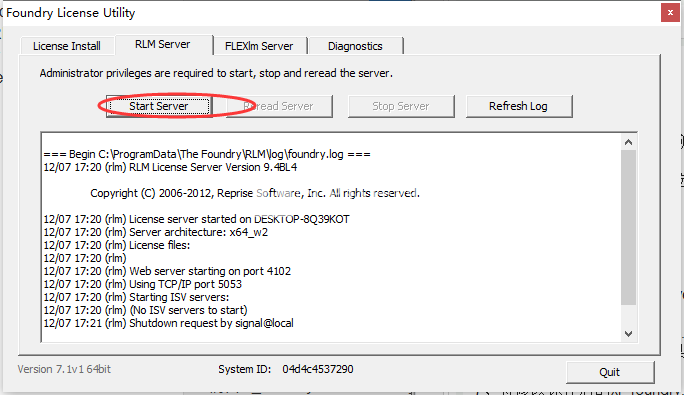Click the 'Using TCP/IP port 5053' log line

point(143,284)
